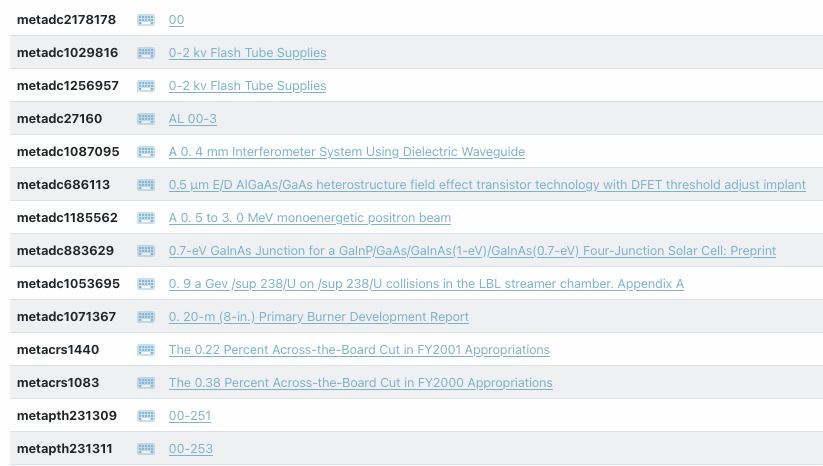823x466 pixels.
Task: Click the icon beside metapth231309
Action: point(146,416)
